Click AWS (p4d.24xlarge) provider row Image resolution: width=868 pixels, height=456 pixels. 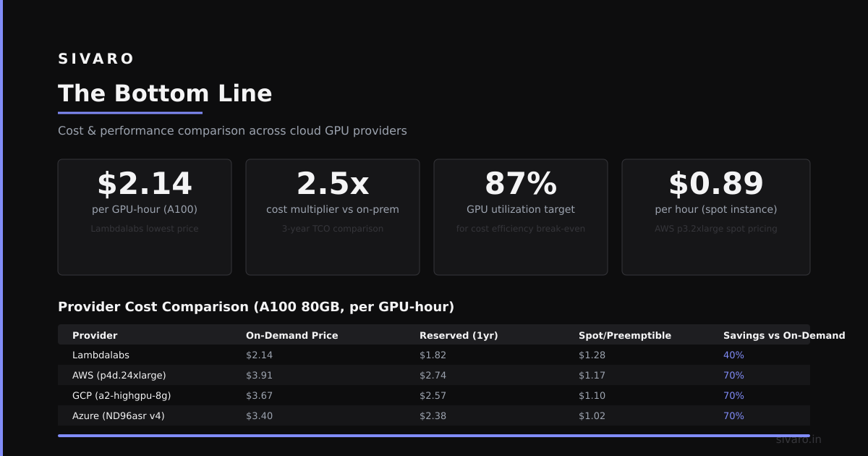point(434,375)
